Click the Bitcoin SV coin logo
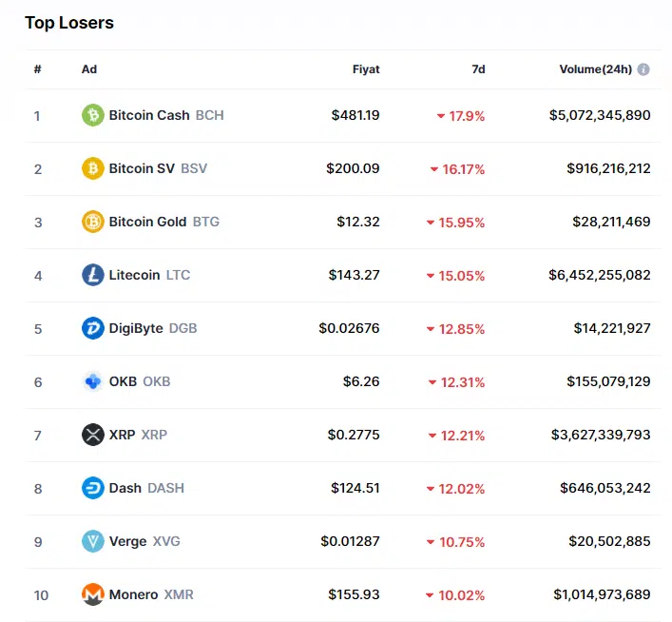 pyautogui.click(x=92, y=168)
